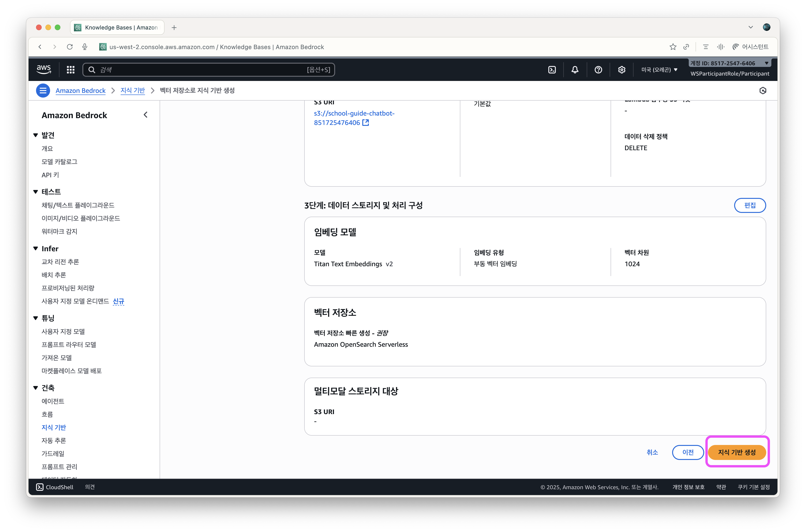Open the AWS home logo
The image size is (806, 532).
click(44, 69)
